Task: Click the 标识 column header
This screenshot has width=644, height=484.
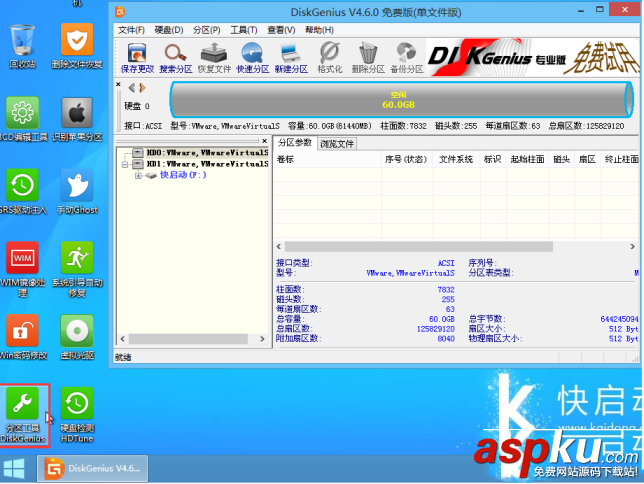Action: tap(492, 159)
